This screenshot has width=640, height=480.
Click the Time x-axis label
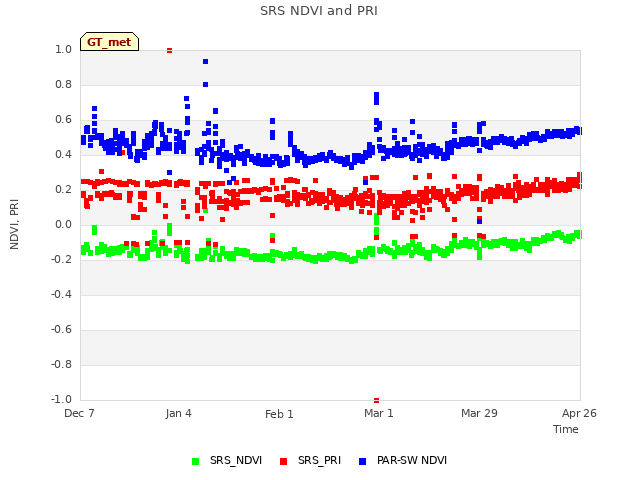click(x=566, y=429)
